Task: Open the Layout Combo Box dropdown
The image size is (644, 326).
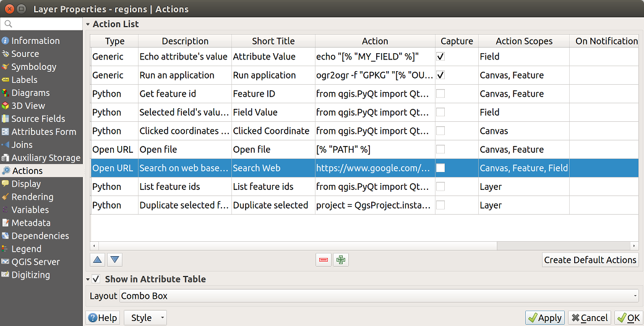Action: click(x=379, y=296)
